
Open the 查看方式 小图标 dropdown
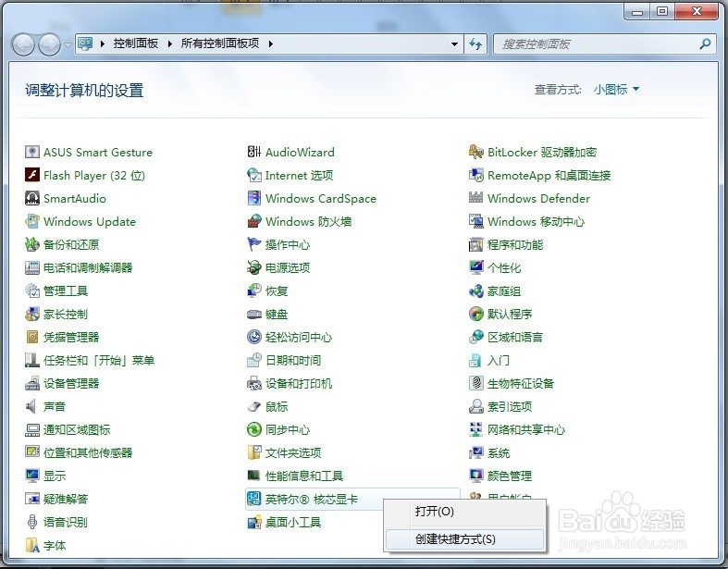(x=616, y=89)
